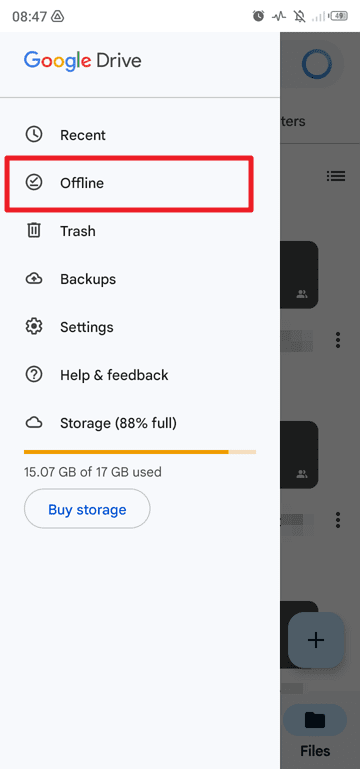Switch to the Files tab
Image resolution: width=360 pixels, height=769 pixels.
click(315, 731)
